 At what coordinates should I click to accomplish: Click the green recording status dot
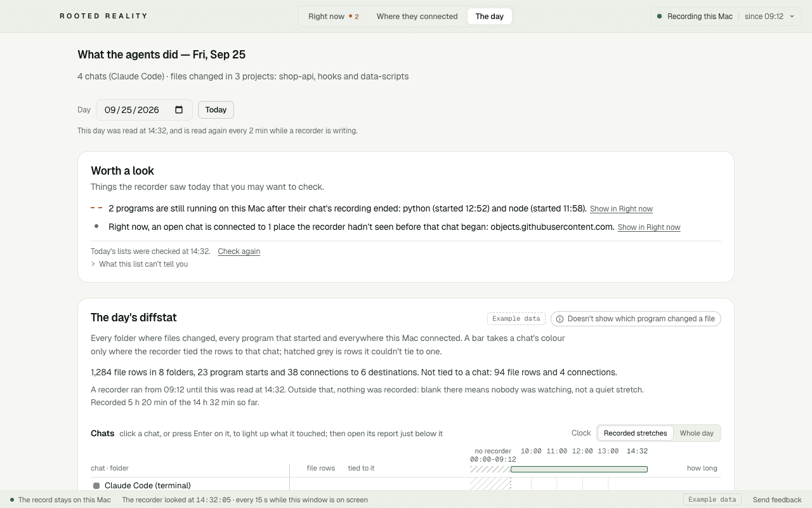[660, 17]
